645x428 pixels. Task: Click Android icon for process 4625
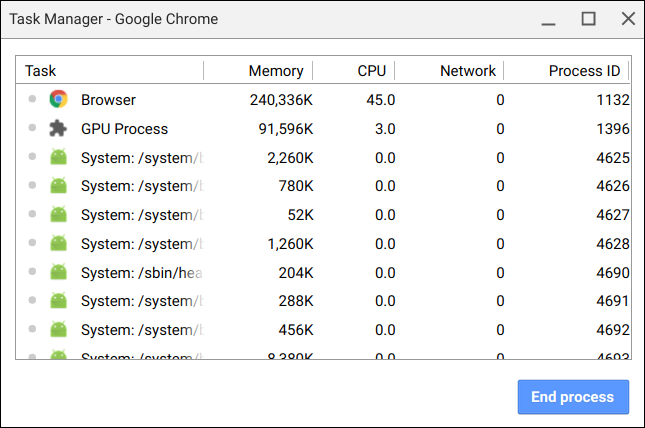tap(58, 158)
